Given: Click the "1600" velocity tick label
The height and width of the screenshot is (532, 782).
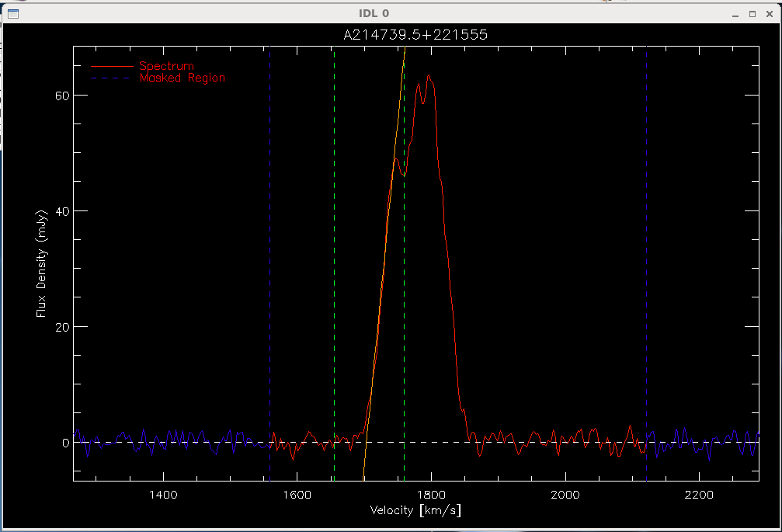Looking at the screenshot, I should click(x=297, y=495).
